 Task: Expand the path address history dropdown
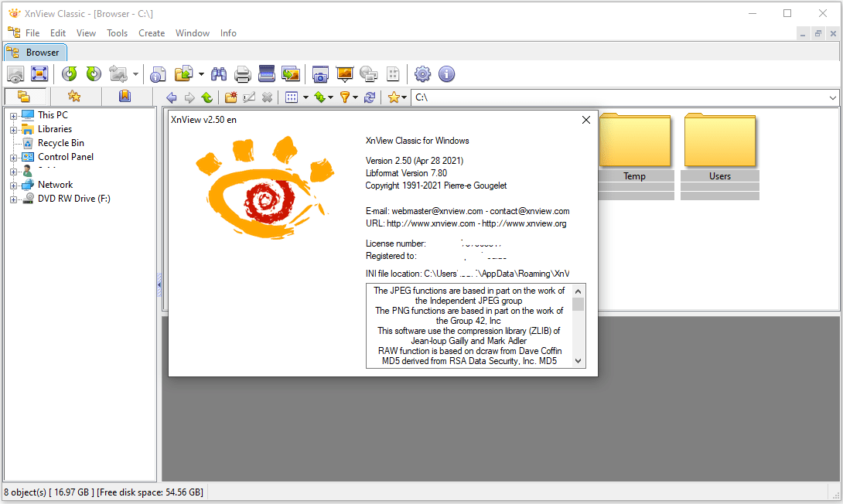pos(833,98)
